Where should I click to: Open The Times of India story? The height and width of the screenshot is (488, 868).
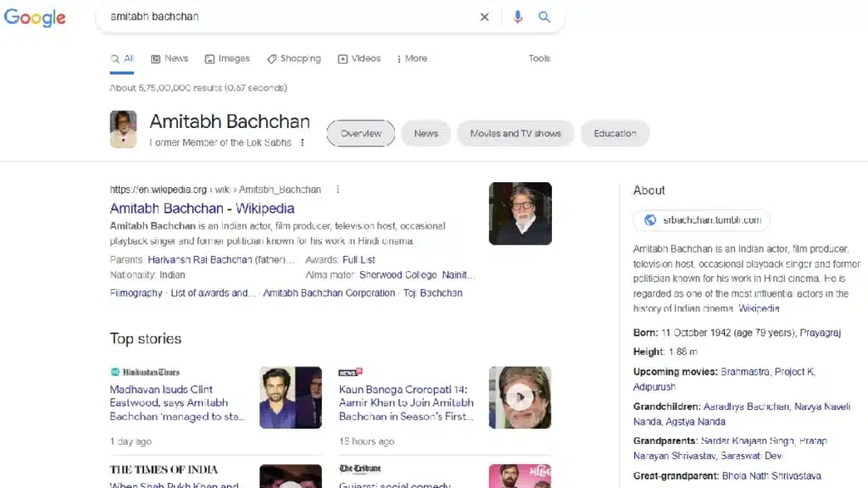[175, 485]
